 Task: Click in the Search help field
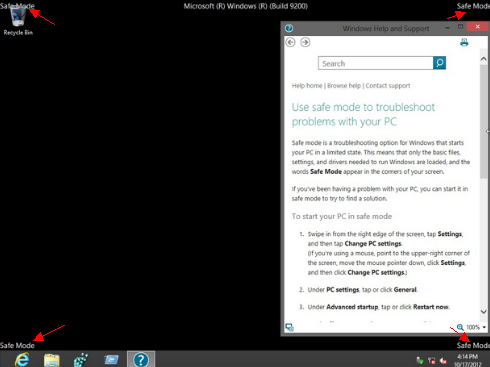coord(376,63)
